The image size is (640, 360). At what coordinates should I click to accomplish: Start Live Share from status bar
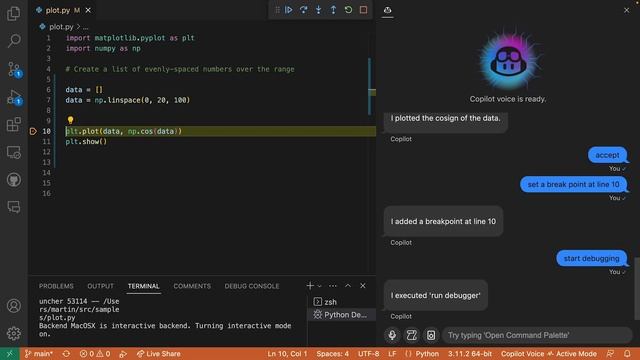(159, 354)
